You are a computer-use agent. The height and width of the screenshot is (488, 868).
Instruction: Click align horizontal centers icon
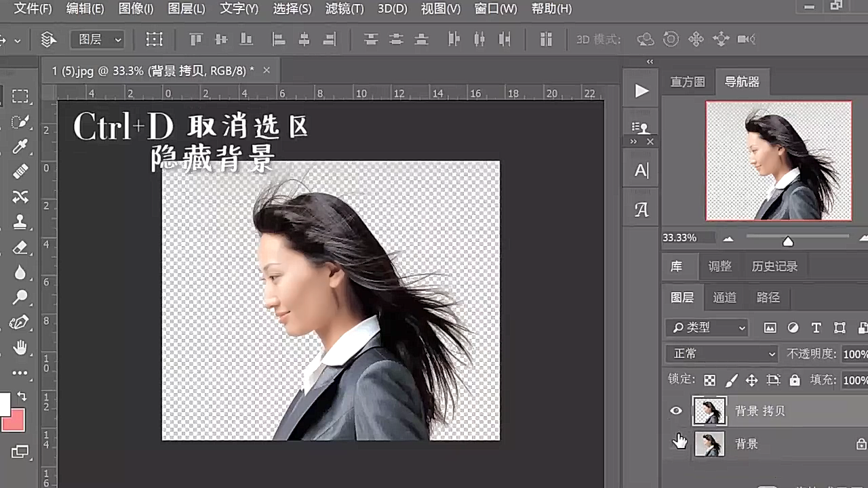point(304,39)
